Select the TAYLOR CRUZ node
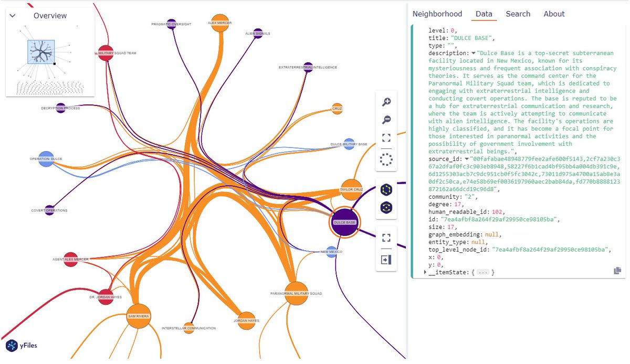The image size is (630, 364). 351,189
